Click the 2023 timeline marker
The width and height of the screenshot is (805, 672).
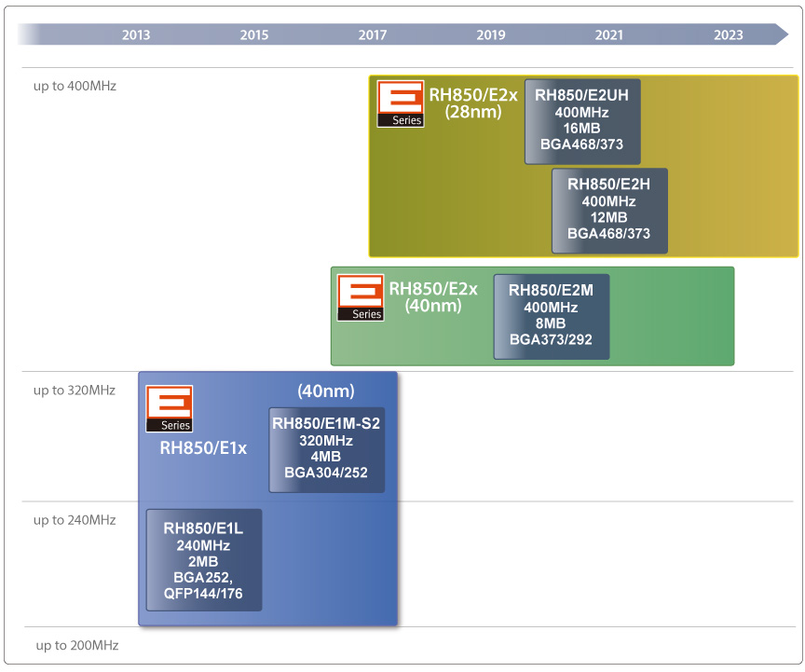point(728,34)
